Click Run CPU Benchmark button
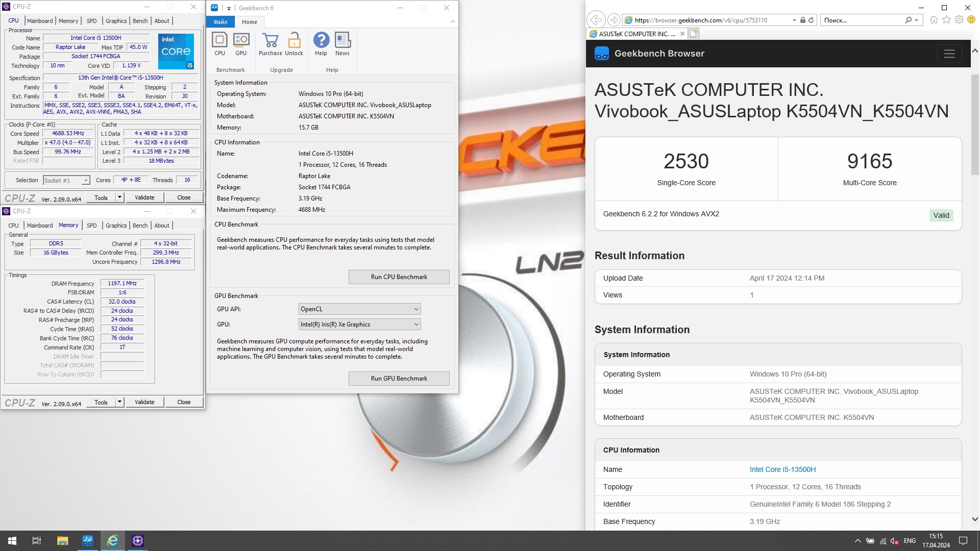 point(399,277)
